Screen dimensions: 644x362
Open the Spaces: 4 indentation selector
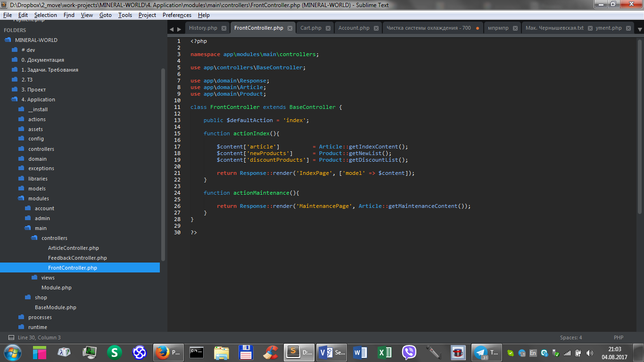tap(570, 337)
